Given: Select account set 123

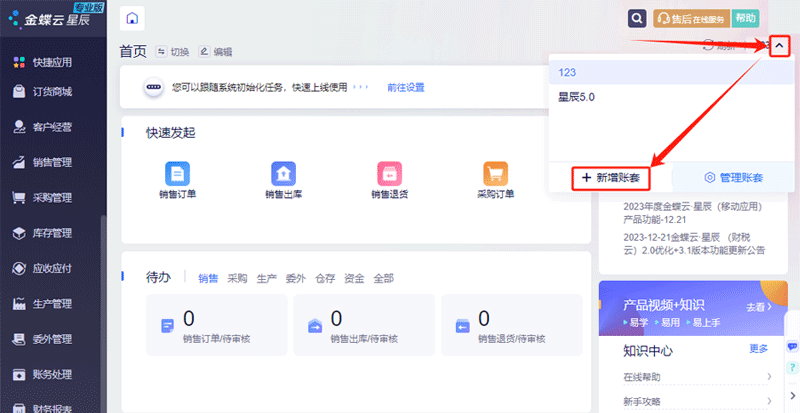Looking at the screenshot, I should [x=671, y=72].
